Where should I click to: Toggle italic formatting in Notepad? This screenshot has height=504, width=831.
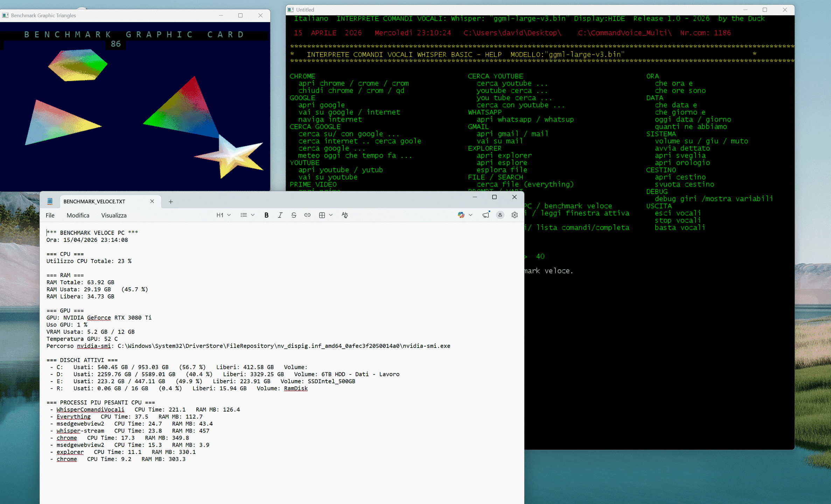pos(280,215)
